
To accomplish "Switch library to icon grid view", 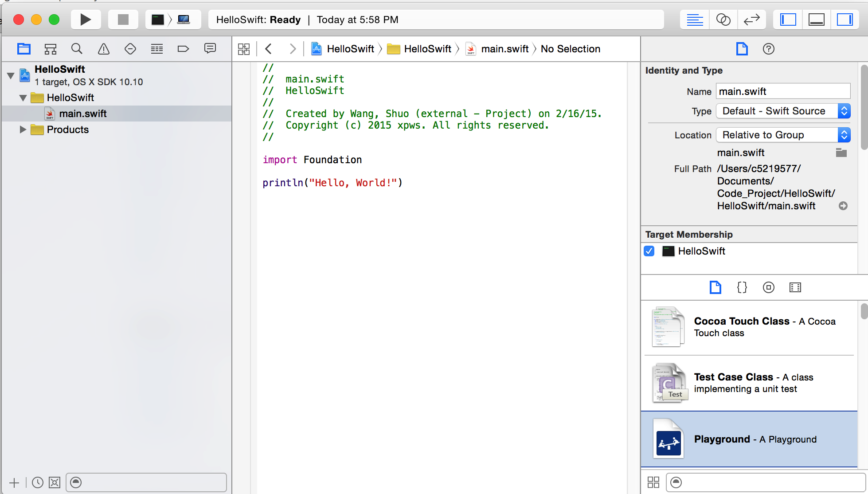I will click(653, 482).
